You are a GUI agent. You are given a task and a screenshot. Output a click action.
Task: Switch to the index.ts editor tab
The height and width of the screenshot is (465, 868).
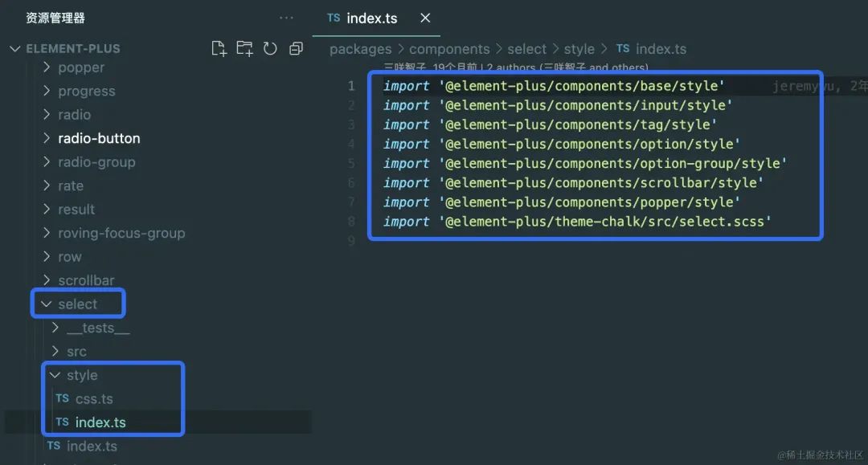tap(371, 18)
